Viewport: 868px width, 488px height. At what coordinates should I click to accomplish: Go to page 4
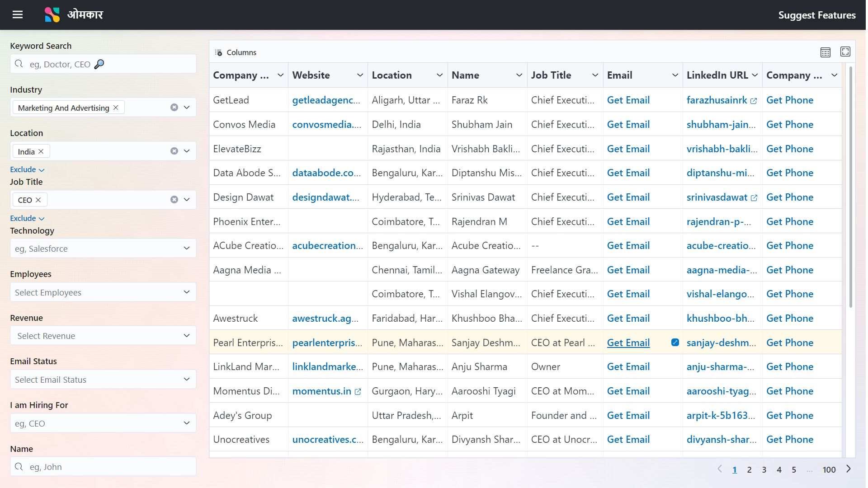[x=779, y=470]
